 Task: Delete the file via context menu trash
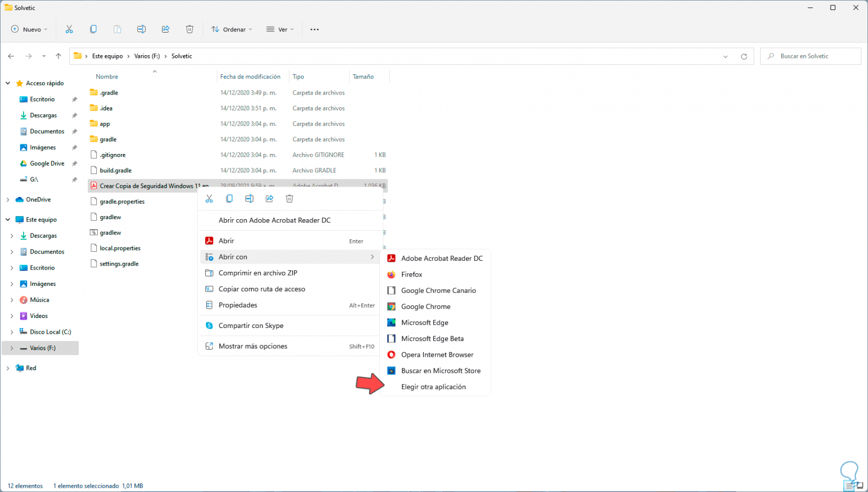289,199
